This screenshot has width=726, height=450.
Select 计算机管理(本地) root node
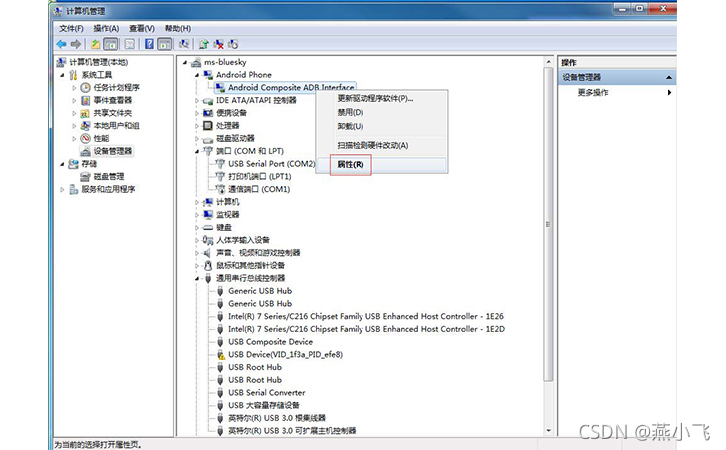point(98,62)
